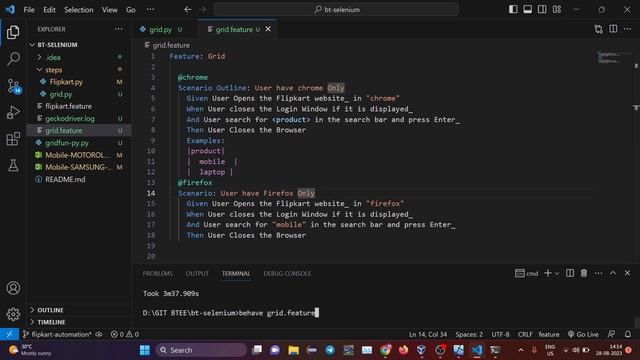Change language mode 'feature' in status bar
The image size is (640, 360).
click(x=549, y=334)
